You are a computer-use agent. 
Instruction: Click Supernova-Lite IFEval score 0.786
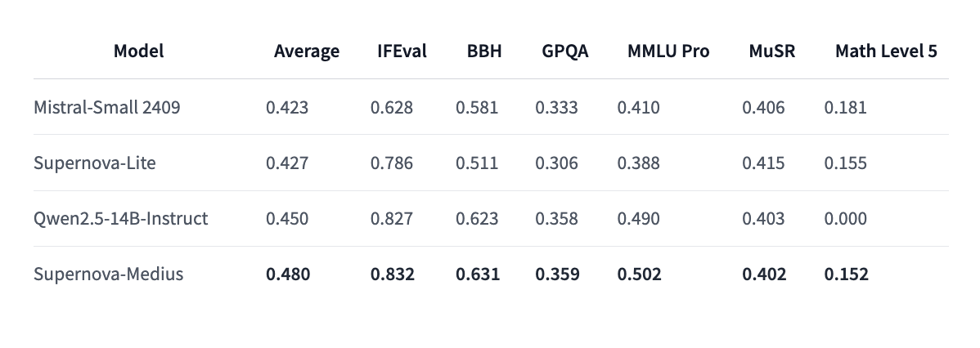[x=392, y=163]
